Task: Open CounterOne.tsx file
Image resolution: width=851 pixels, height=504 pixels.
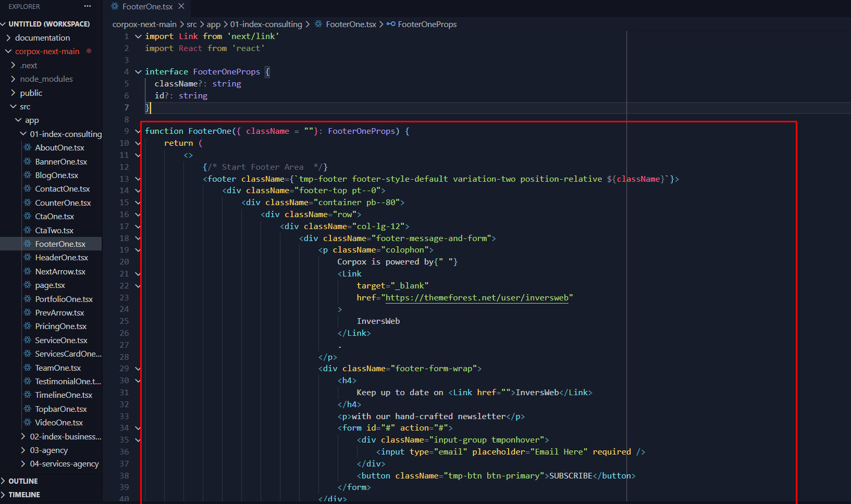Action: click(x=63, y=203)
